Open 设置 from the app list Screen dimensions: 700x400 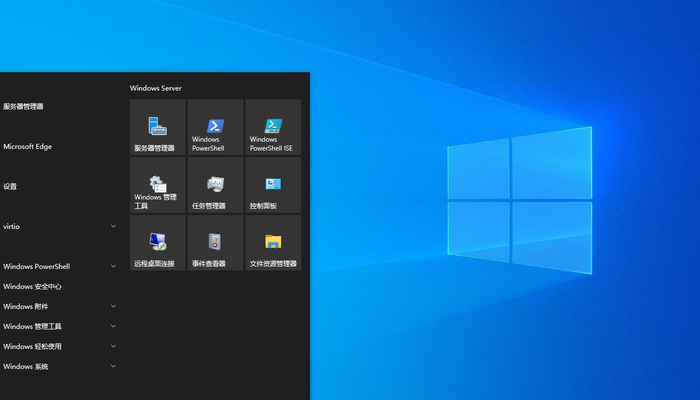[x=10, y=187]
